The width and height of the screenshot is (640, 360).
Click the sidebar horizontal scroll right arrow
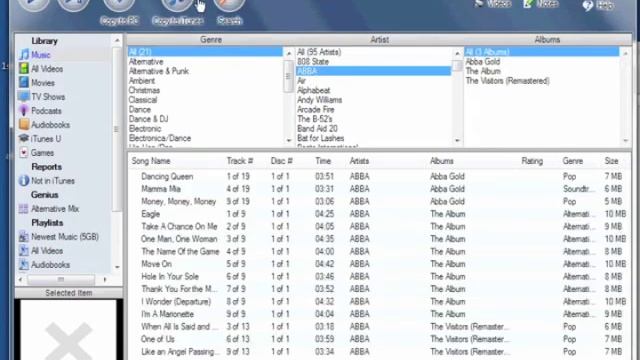coord(105,280)
